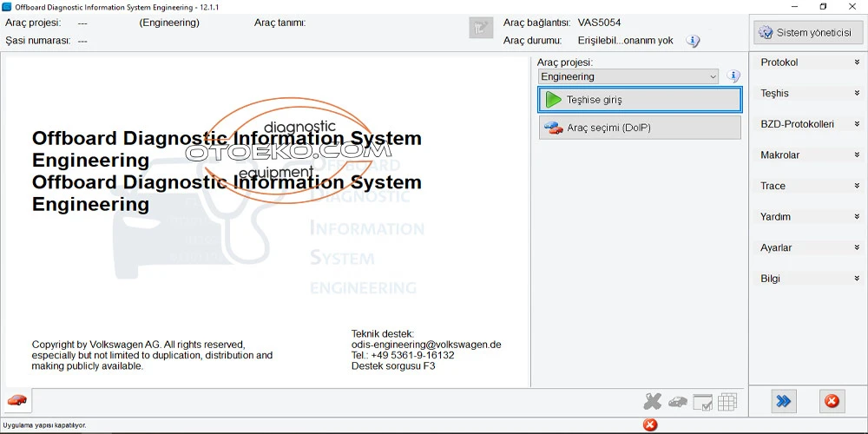
Task: Expand the BZD-Protokolleri section
Action: tap(809, 124)
